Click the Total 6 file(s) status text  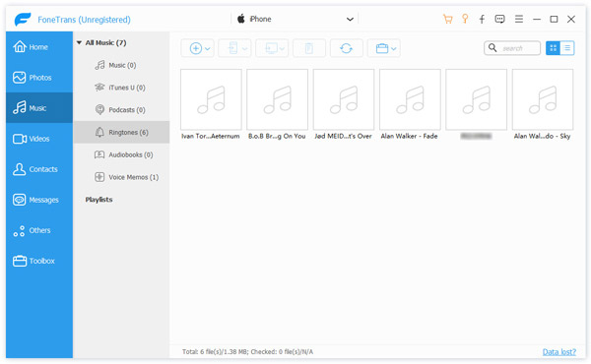(x=247, y=352)
